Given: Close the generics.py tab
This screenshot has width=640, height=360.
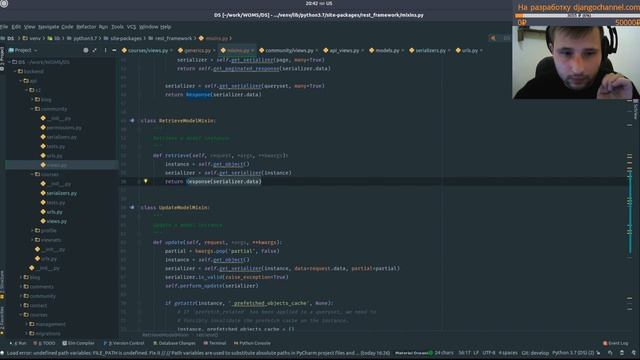Looking at the screenshot, I should tap(214, 50).
